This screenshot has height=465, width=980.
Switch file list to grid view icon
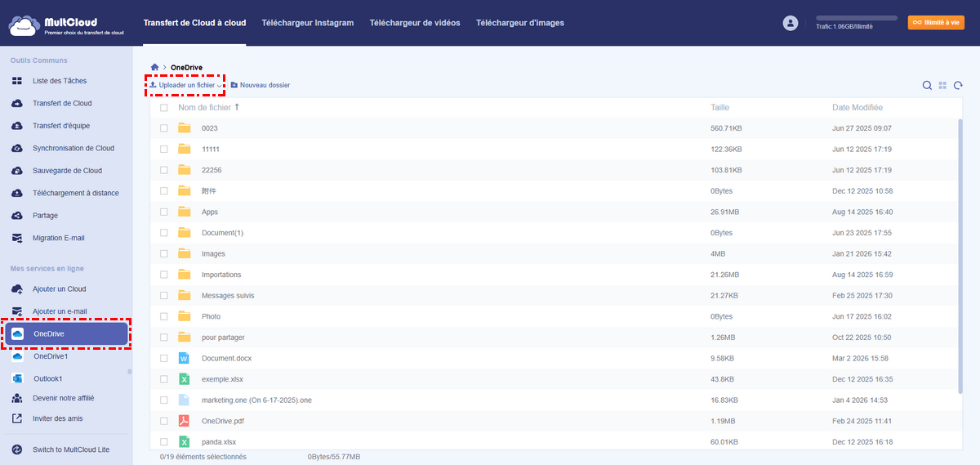[x=942, y=85]
